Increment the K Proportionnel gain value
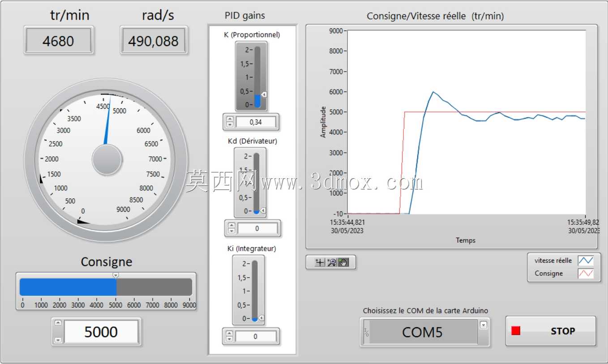 (230, 119)
